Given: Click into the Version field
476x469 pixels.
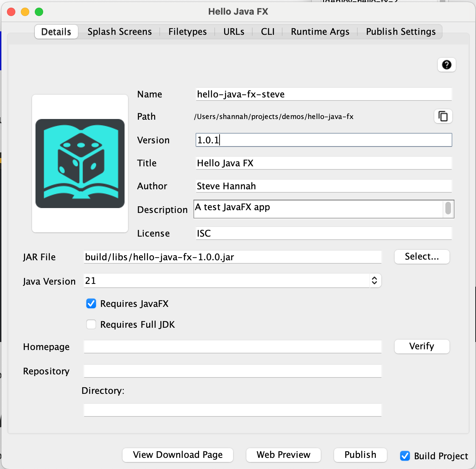Looking at the screenshot, I should coord(324,140).
